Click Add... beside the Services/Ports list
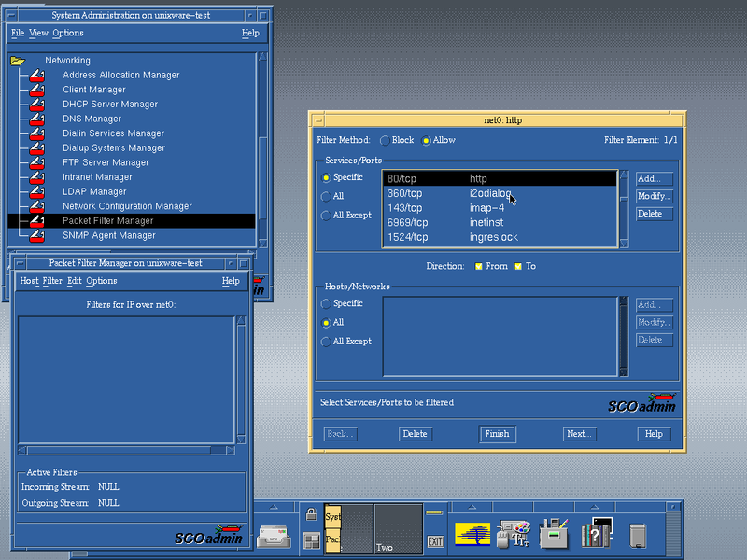This screenshot has width=747, height=560. [x=655, y=178]
